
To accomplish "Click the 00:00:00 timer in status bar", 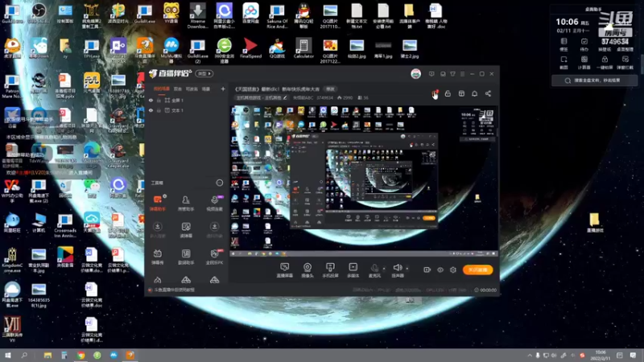I will pyautogui.click(x=485, y=290).
